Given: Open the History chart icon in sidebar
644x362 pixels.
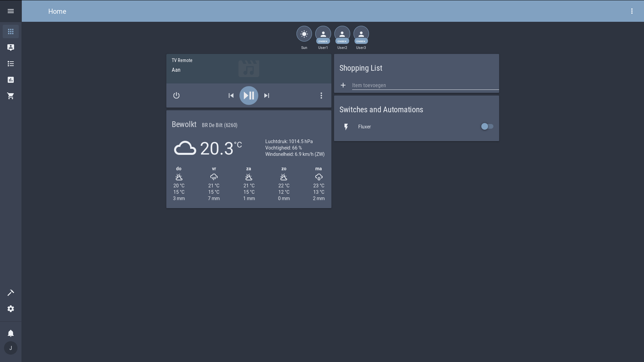Looking at the screenshot, I should pos(11,80).
